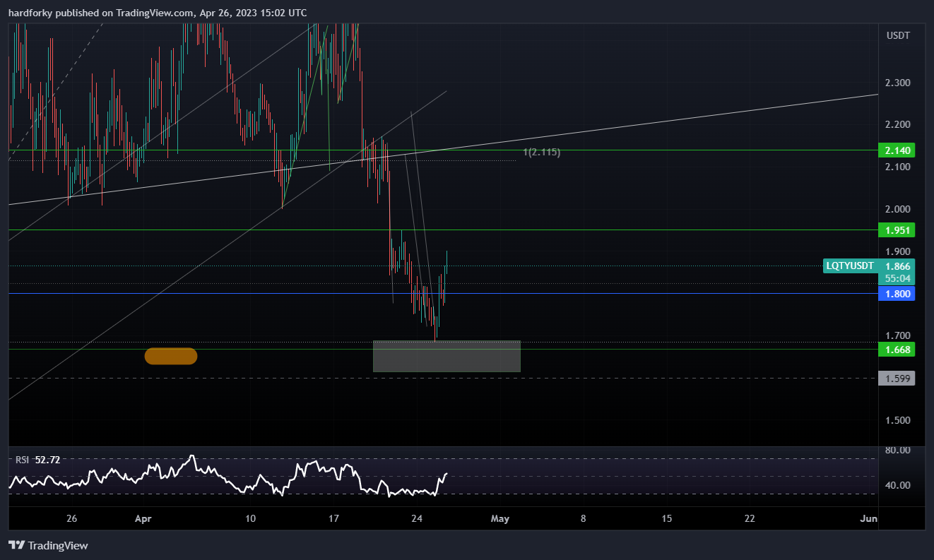Image resolution: width=934 pixels, height=560 pixels.
Task: Click the Jun date axis label
Action: pyautogui.click(x=869, y=518)
